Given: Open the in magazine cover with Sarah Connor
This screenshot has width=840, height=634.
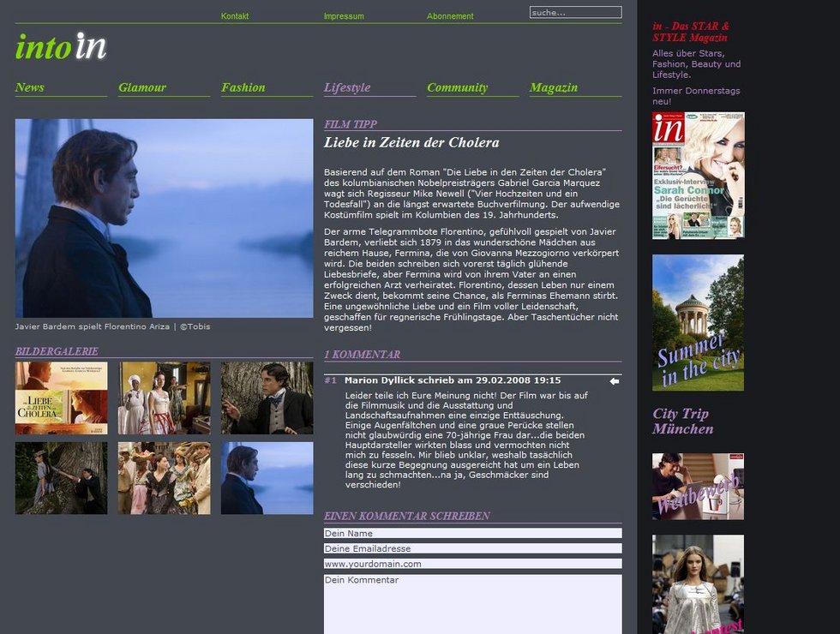Looking at the screenshot, I should (x=698, y=175).
